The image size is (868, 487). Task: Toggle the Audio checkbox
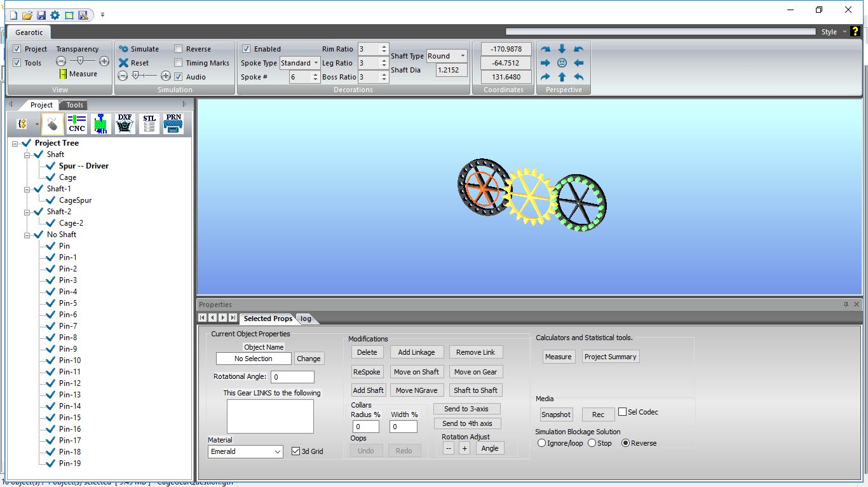click(179, 77)
